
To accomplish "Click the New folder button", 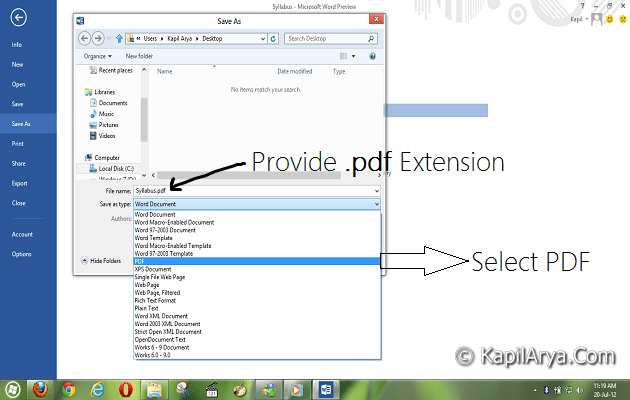I will 139,56.
